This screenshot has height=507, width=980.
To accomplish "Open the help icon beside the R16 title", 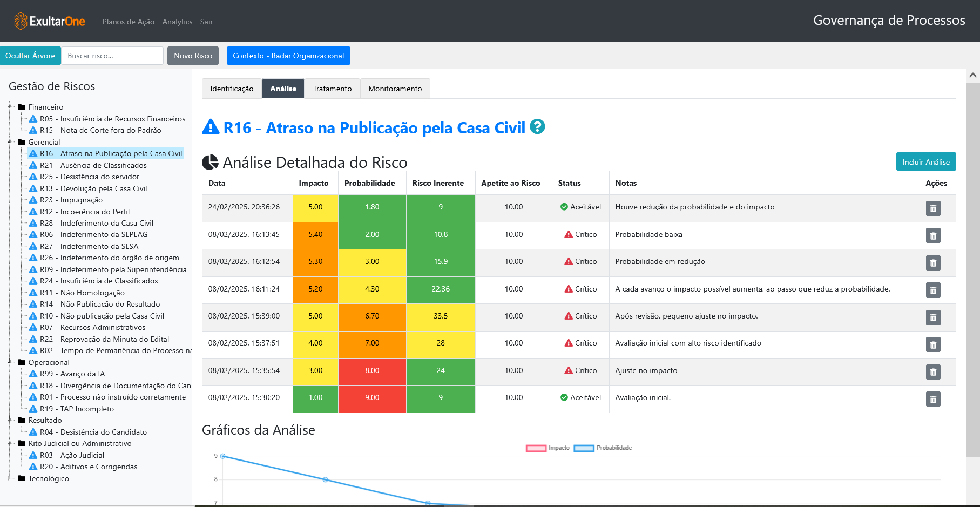I will pos(537,127).
